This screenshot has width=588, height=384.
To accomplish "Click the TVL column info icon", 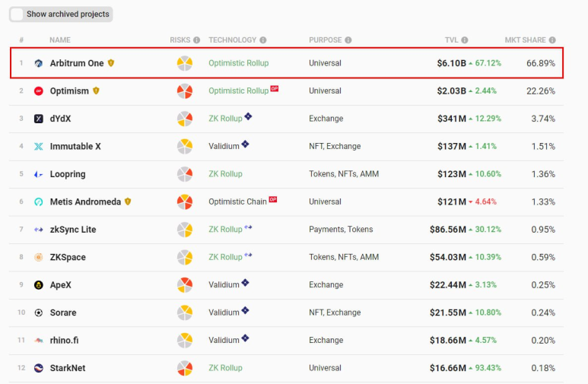I will point(464,40).
